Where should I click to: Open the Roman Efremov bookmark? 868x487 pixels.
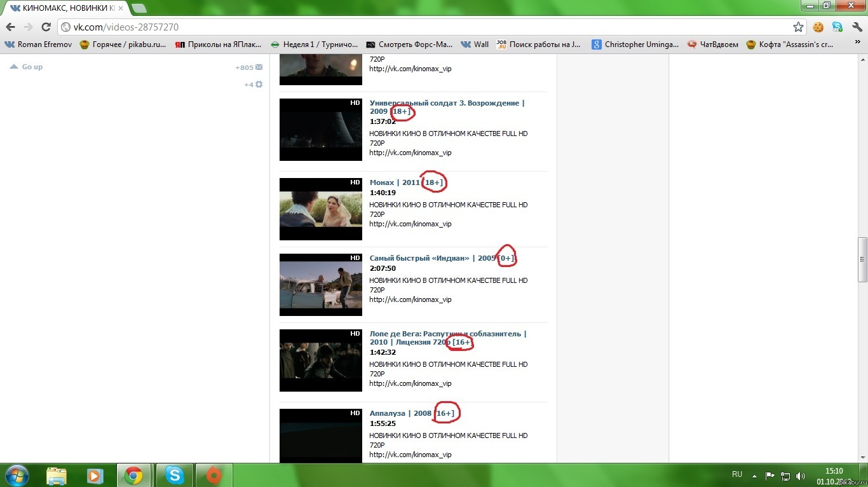37,45
